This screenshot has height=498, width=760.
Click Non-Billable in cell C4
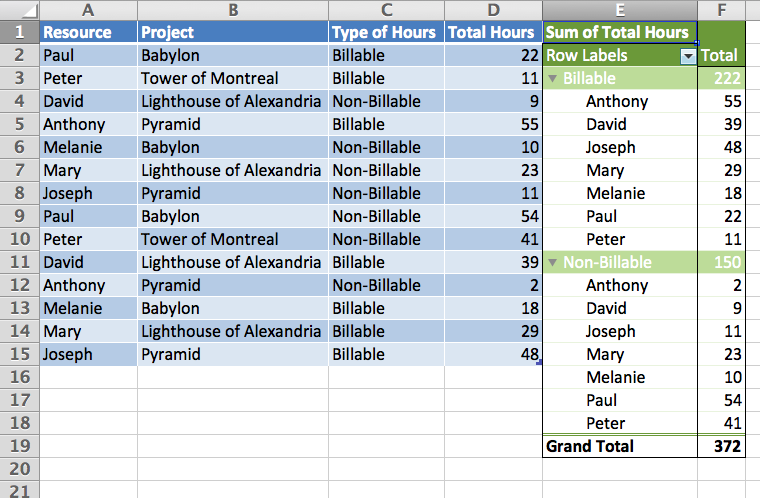386,101
